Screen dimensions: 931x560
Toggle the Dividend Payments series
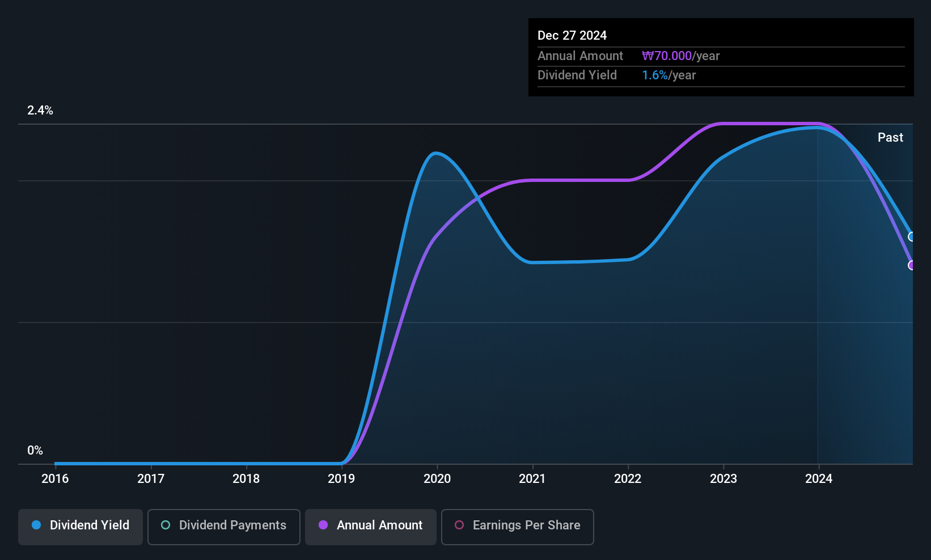[224, 527]
